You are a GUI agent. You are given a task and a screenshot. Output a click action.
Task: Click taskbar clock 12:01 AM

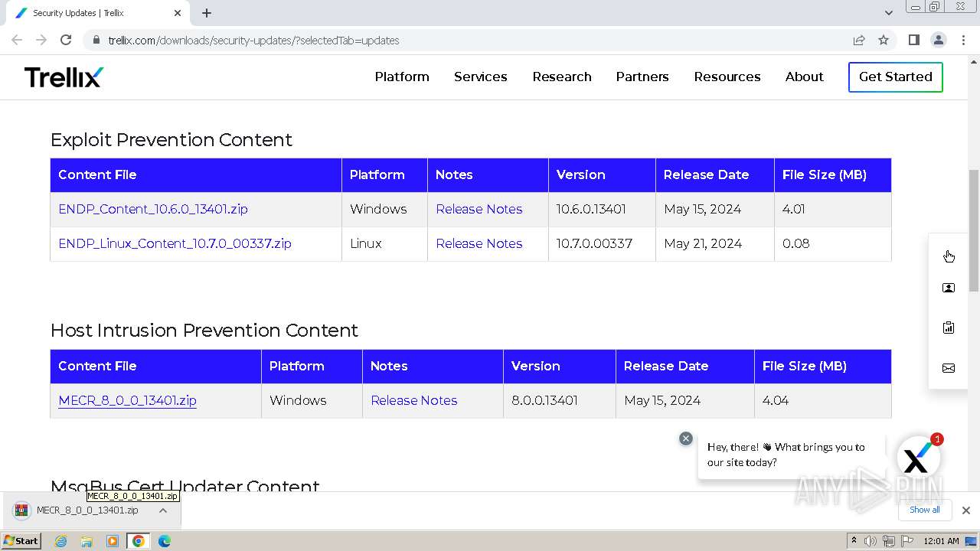pos(941,541)
